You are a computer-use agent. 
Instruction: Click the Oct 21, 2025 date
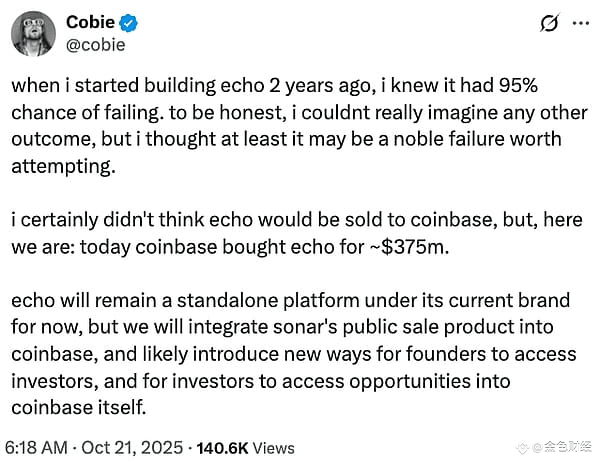tap(132, 448)
